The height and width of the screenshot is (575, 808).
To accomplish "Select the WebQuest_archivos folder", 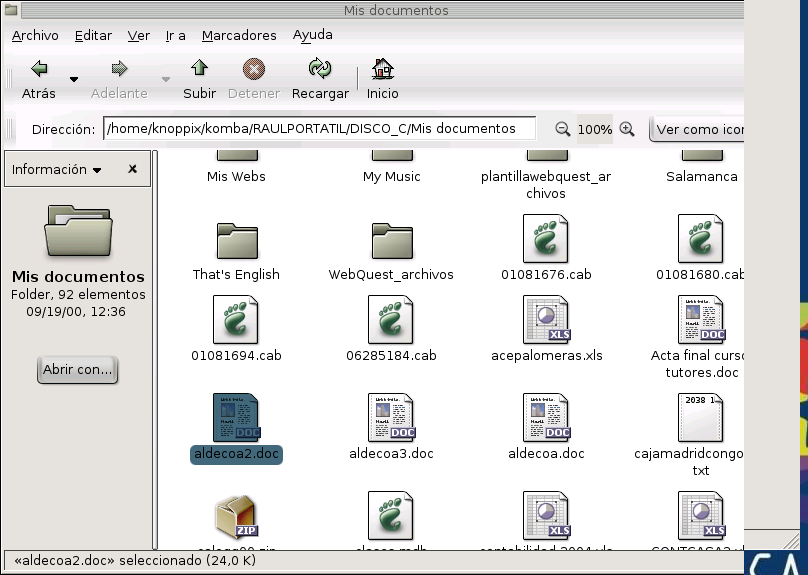I will point(391,241).
